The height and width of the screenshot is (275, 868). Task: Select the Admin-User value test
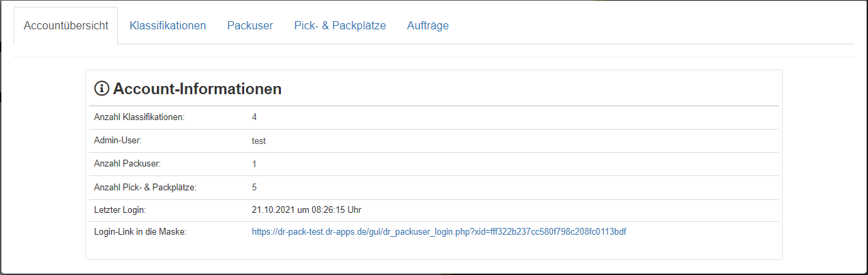[258, 141]
